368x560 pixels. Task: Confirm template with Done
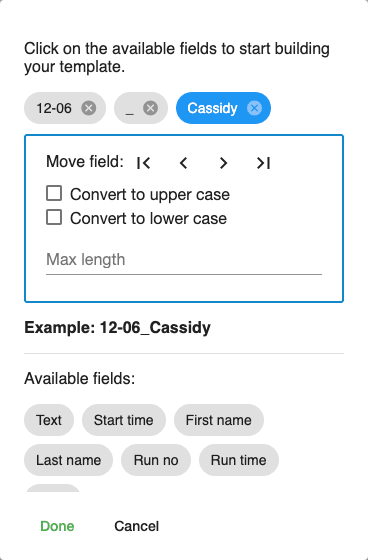pyautogui.click(x=57, y=526)
